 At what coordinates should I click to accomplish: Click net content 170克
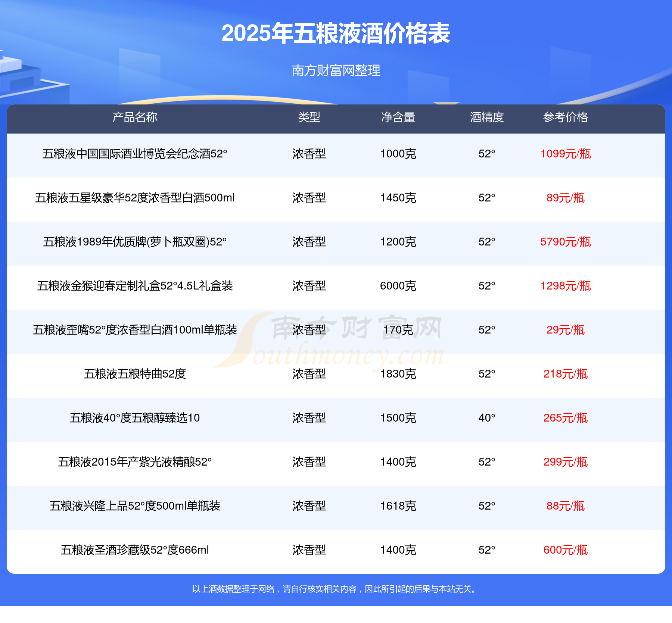[398, 330]
